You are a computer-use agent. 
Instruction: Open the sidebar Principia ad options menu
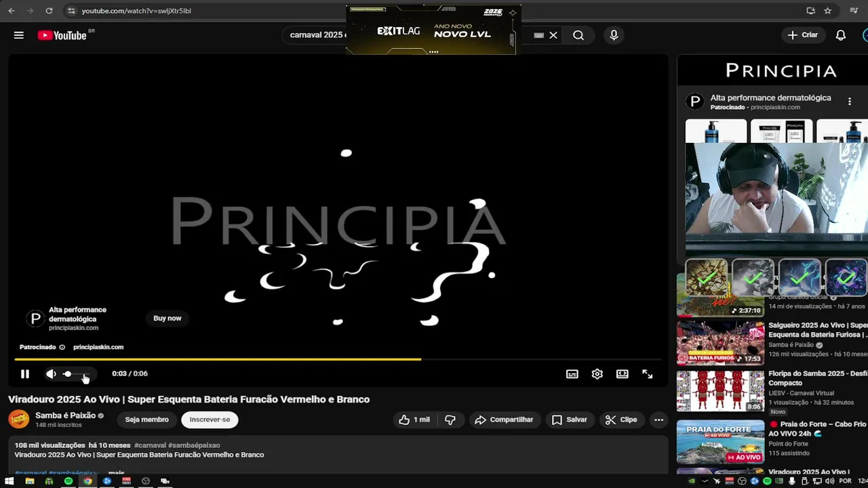click(850, 102)
